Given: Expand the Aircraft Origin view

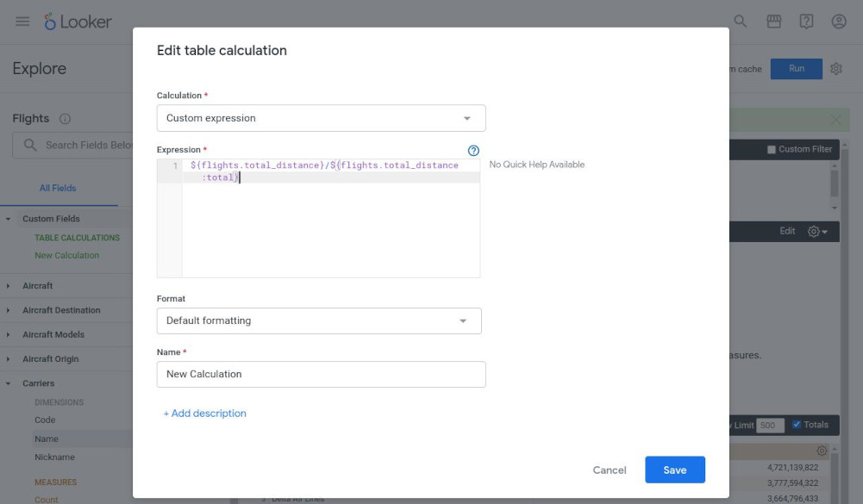Looking at the screenshot, I should [x=9, y=358].
